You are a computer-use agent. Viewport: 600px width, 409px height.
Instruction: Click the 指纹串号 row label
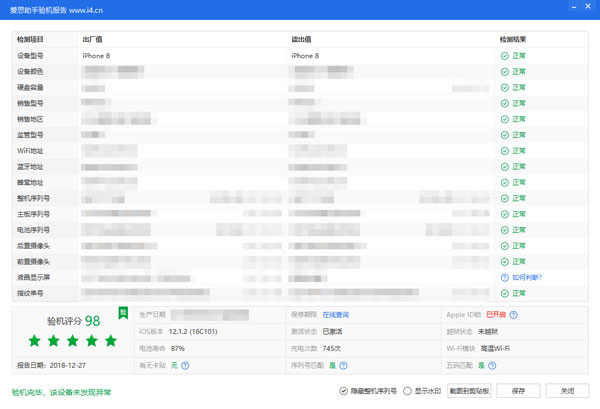coord(30,293)
